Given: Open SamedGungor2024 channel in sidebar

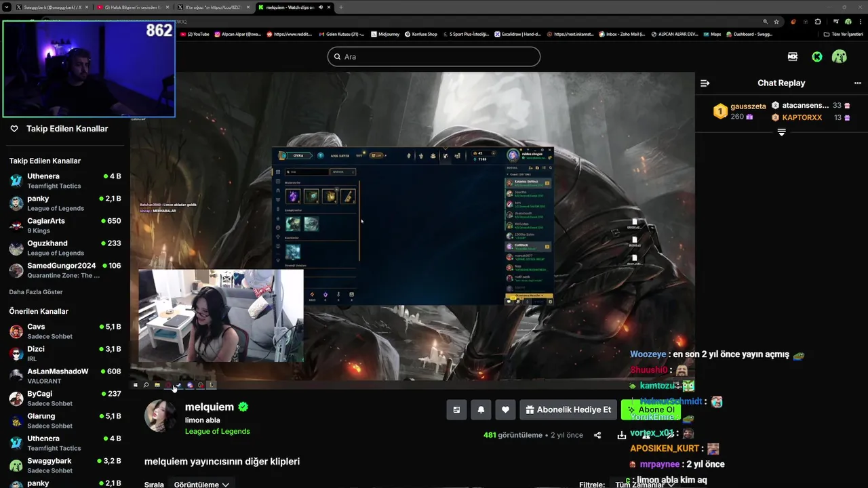Looking at the screenshot, I should 65,270.
